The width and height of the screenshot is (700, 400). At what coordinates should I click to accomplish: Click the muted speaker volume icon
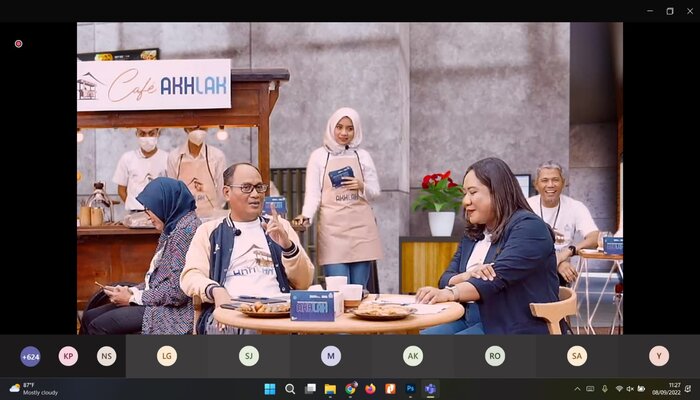[x=630, y=389]
